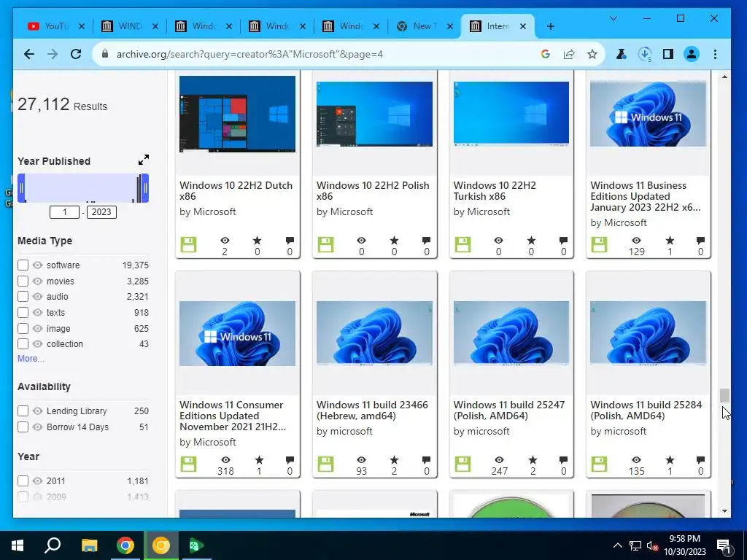
Task: Click favorites star on Windows 10 22H2 Polish card
Action: [394, 241]
